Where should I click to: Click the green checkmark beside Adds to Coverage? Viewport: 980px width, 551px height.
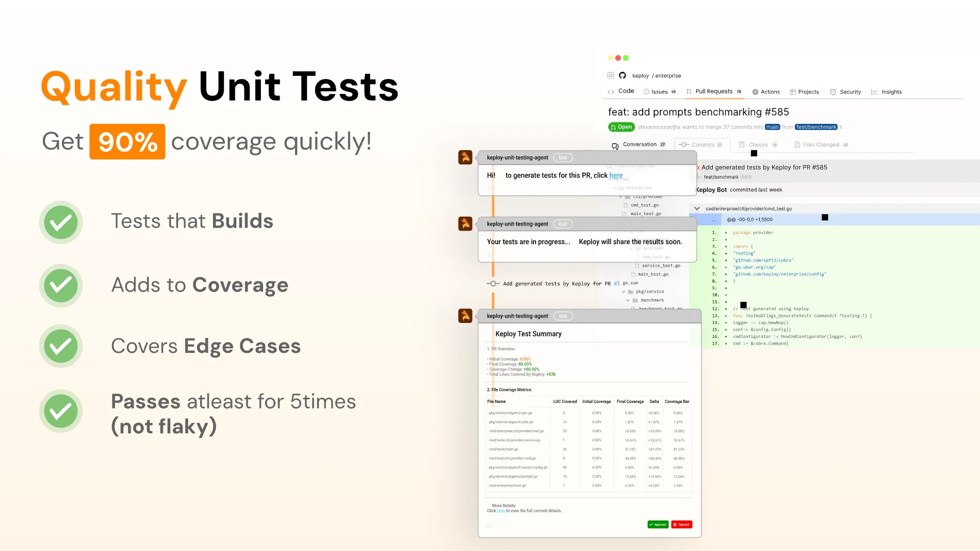61,285
